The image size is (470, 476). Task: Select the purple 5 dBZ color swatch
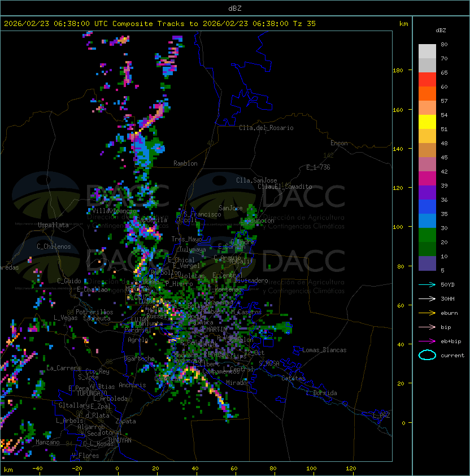click(x=427, y=263)
